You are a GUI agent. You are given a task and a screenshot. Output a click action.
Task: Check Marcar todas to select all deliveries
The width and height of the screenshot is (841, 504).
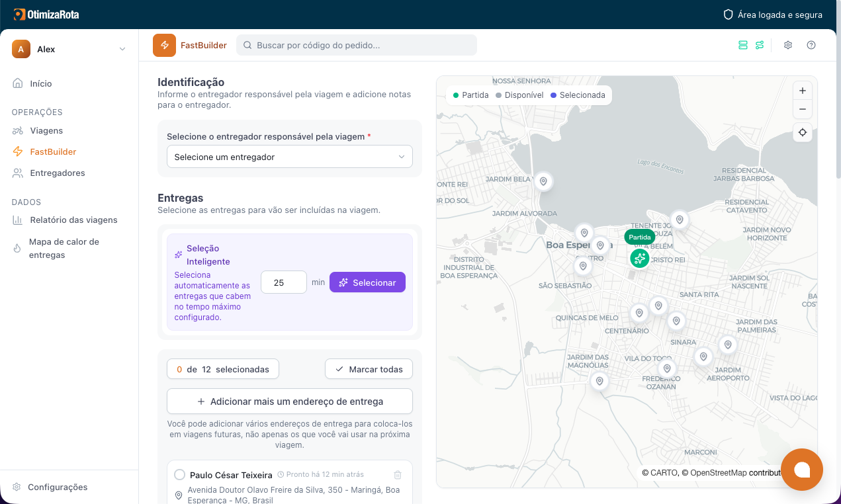click(x=369, y=368)
